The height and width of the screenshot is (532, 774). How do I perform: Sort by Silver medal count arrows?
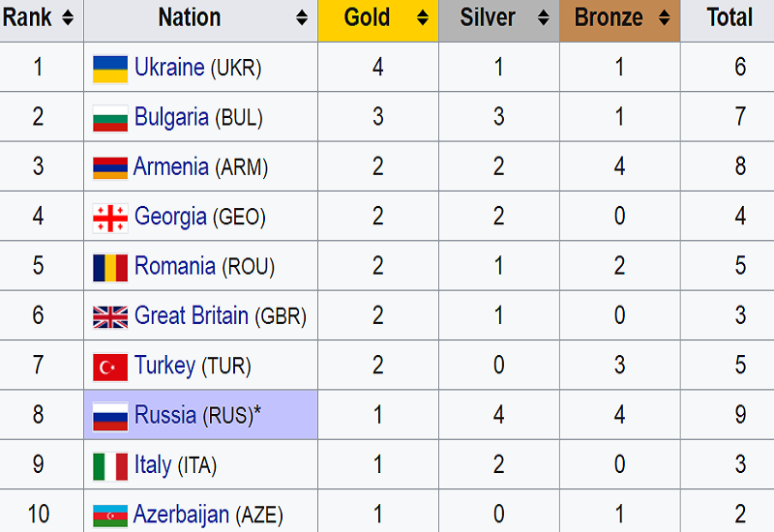pyautogui.click(x=544, y=18)
